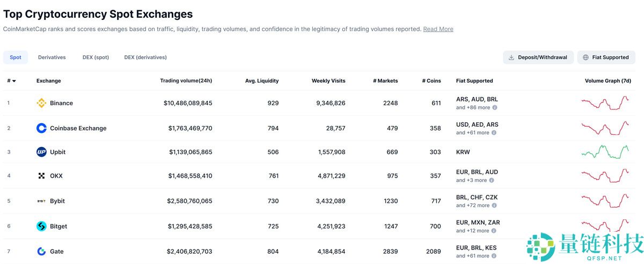Click the Upbit logo icon
This screenshot has height=264, width=644.
click(41, 152)
